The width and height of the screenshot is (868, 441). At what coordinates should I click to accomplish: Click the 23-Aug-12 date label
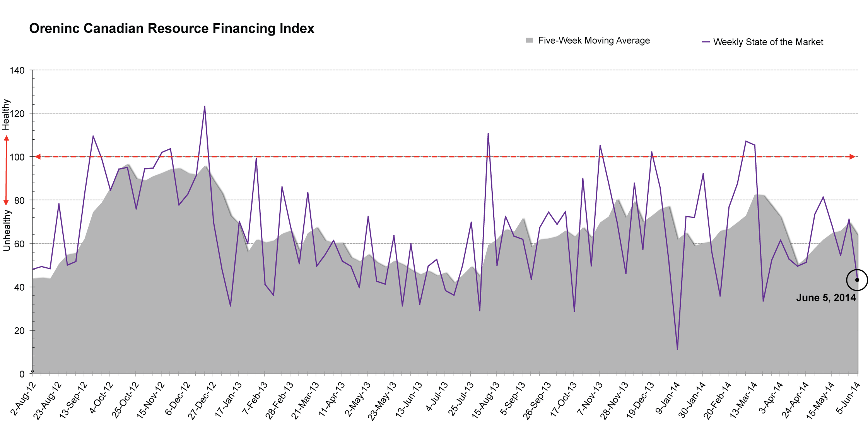point(47,400)
